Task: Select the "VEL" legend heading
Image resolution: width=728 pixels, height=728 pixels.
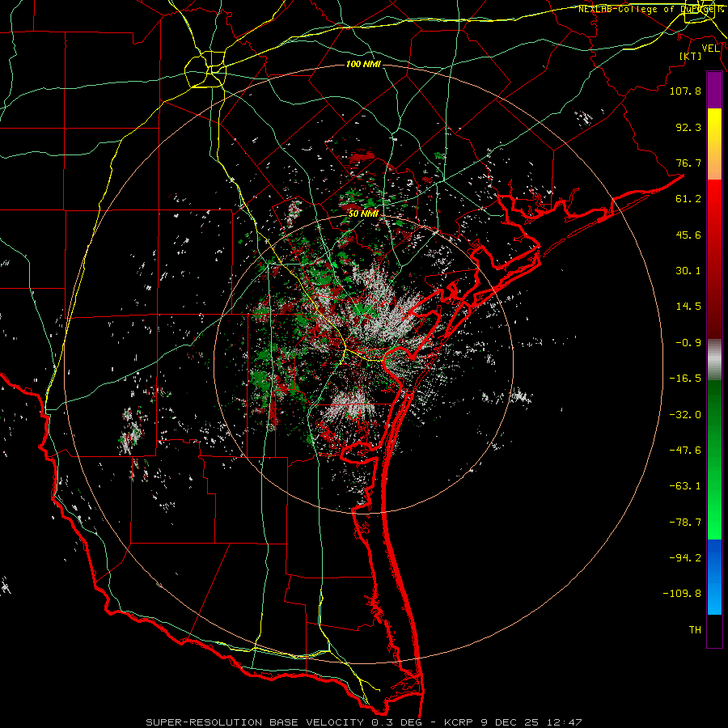Action: [710, 49]
